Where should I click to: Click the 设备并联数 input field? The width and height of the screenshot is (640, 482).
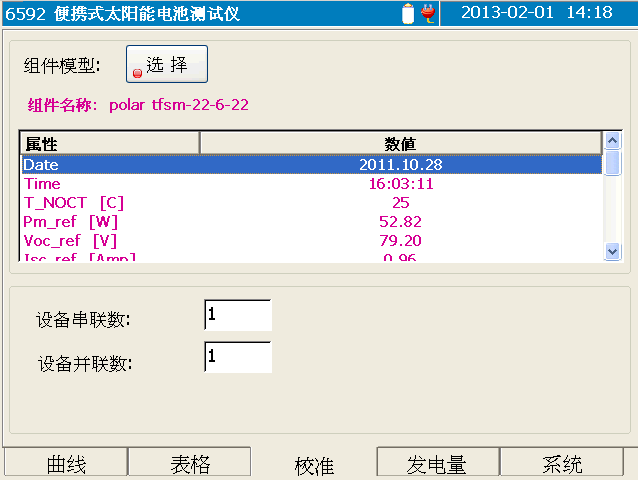point(238,357)
